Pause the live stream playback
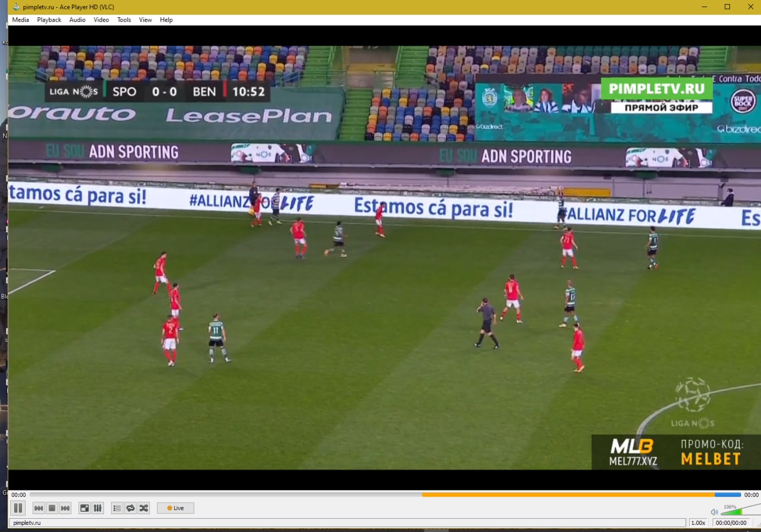 tap(18, 508)
